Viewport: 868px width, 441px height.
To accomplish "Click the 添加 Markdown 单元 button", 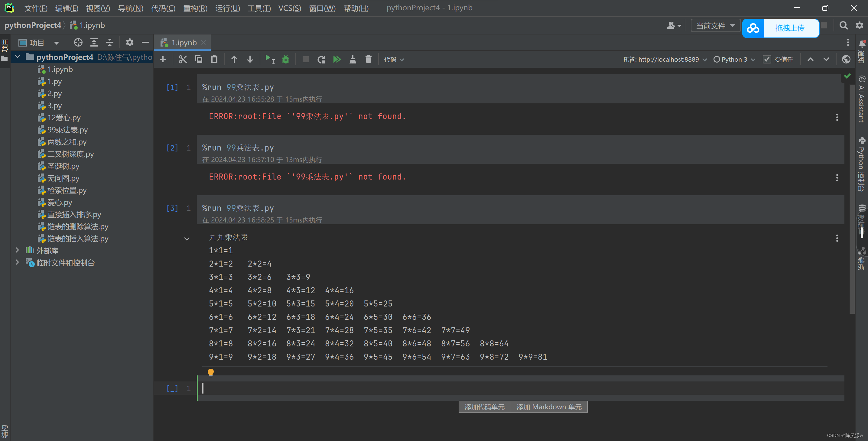I will click(x=549, y=407).
